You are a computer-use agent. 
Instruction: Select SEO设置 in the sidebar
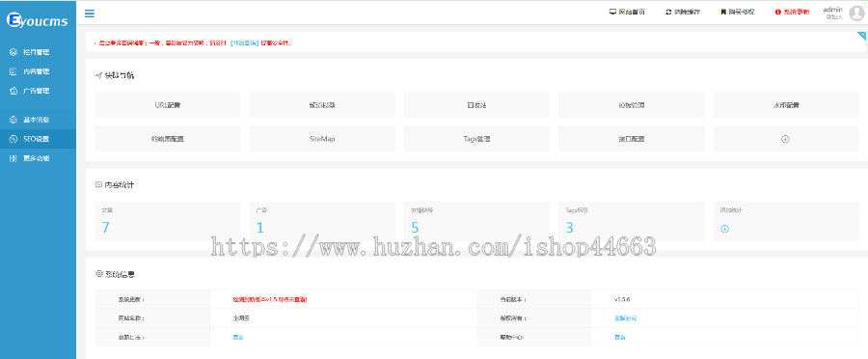pos(39,139)
